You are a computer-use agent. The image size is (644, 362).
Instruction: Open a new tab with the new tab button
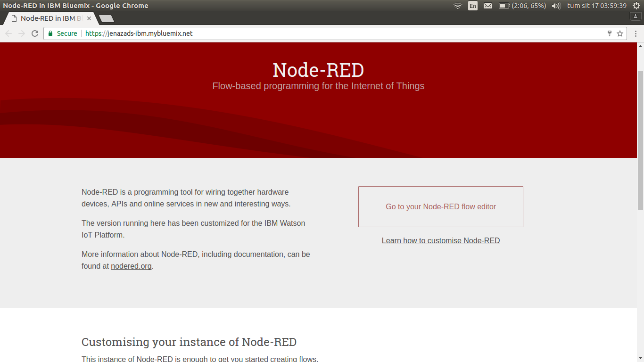(107, 19)
